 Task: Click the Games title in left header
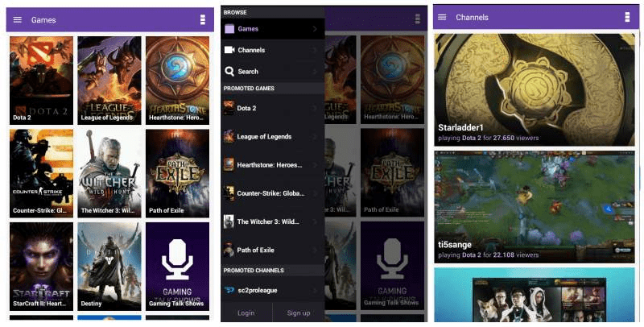(x=43, y=19)
